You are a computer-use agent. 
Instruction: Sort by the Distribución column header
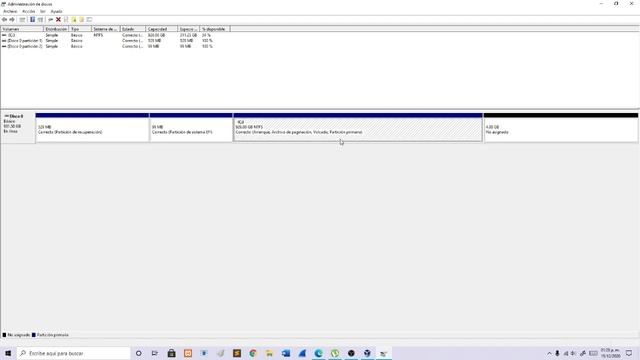56,29
